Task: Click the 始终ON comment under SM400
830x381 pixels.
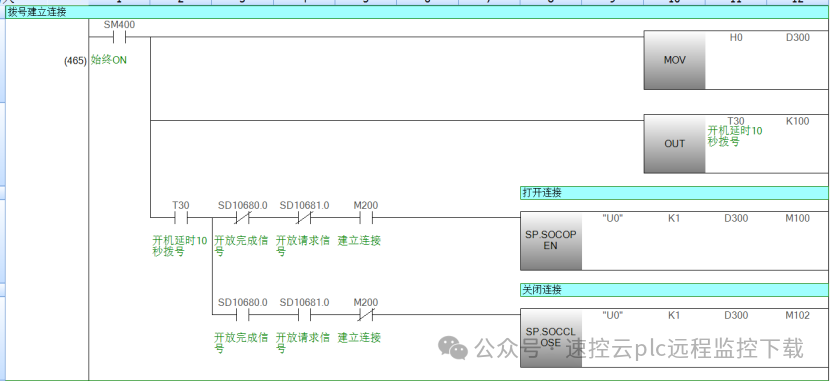Action: click(109, 60)
